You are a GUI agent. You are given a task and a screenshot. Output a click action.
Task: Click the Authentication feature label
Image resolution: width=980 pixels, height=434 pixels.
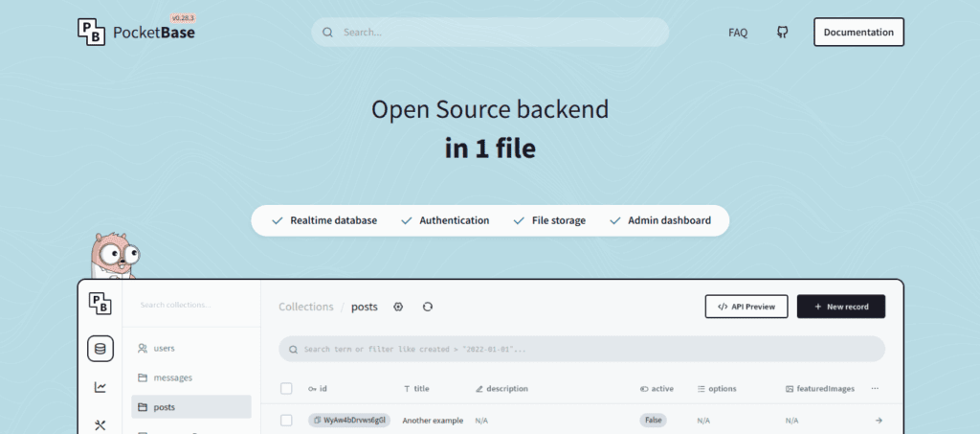455,220
